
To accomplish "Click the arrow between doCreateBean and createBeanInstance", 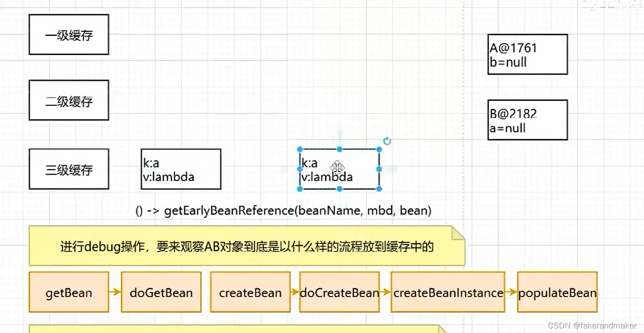I will (385, 292).
